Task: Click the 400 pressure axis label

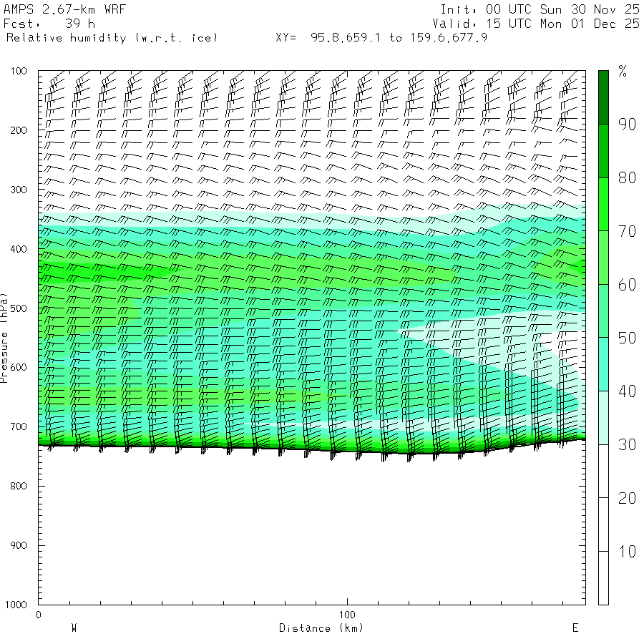Action: [19, 249]
